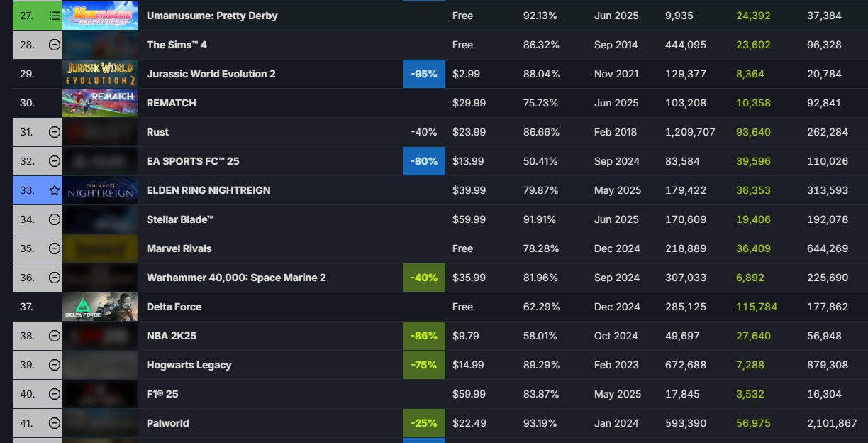This screenshot has width=868, height=443.
Task: Open EA SPORTS FC 25 title link
Action: click(193, 161)
